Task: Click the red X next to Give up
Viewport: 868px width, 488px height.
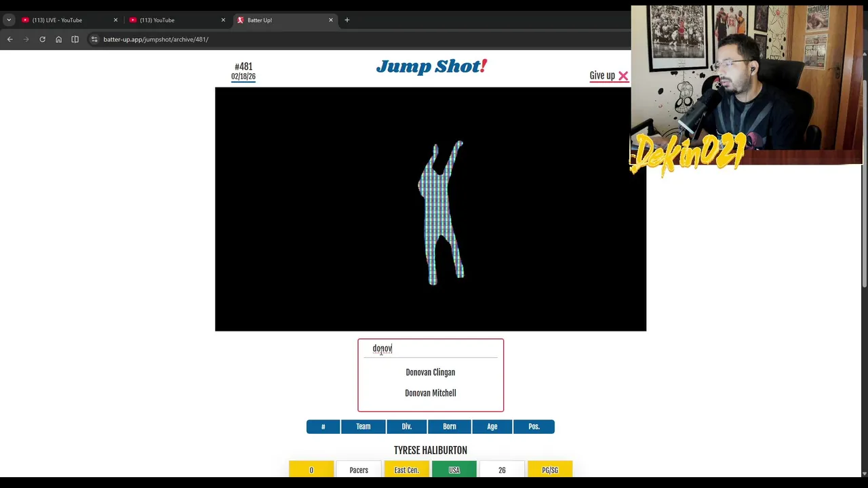Action: click(x=623, y=76)
